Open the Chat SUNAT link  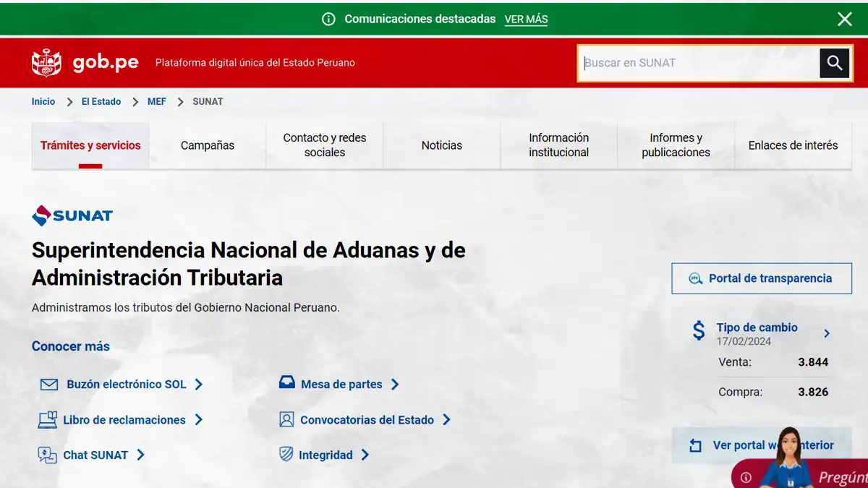pyautogui.click(x=95, y=455)
